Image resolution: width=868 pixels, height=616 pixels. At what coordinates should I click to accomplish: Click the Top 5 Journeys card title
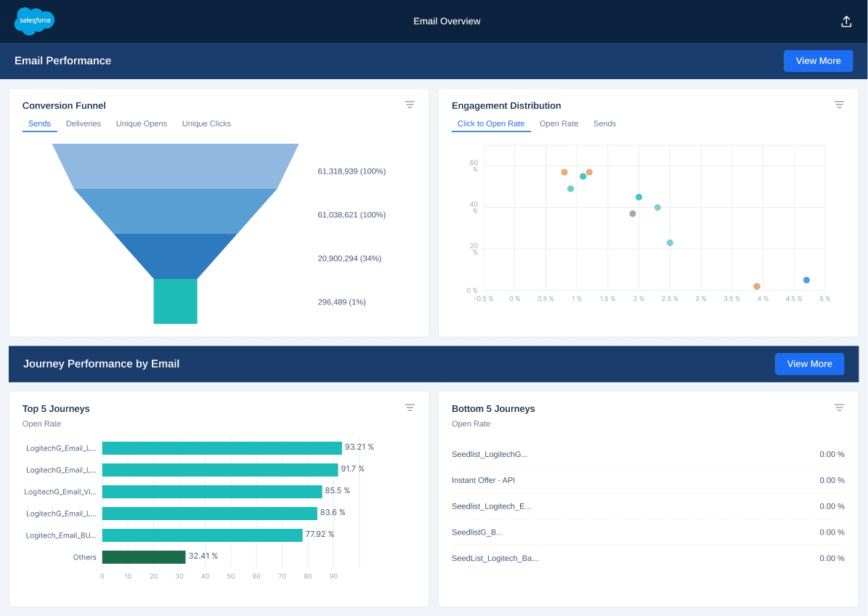56,408
